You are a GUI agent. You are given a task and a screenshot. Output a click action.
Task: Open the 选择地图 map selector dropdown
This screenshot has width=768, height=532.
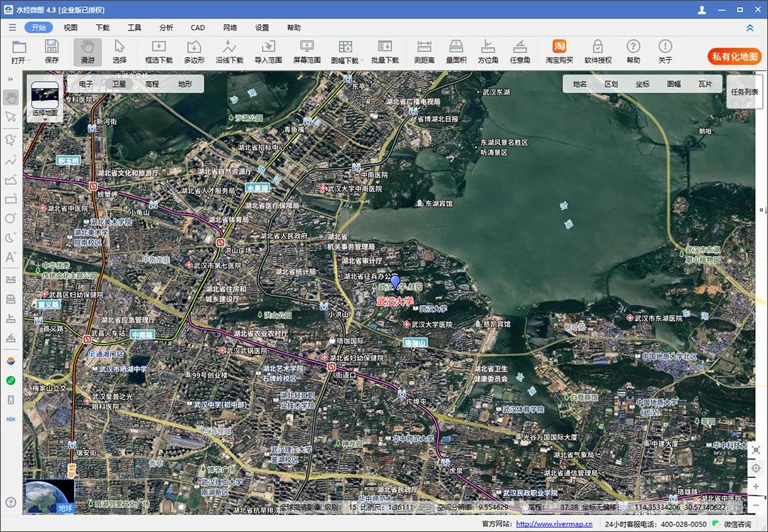click(45, 98)
